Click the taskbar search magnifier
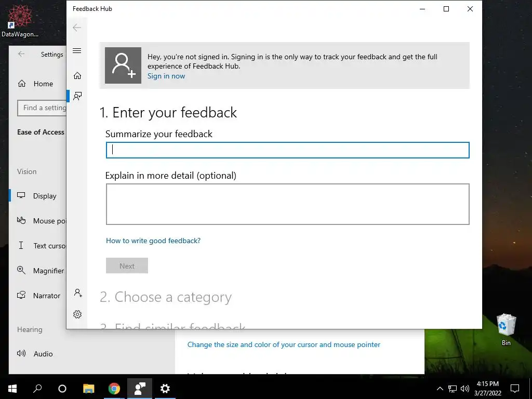 [x=37, y=389]
